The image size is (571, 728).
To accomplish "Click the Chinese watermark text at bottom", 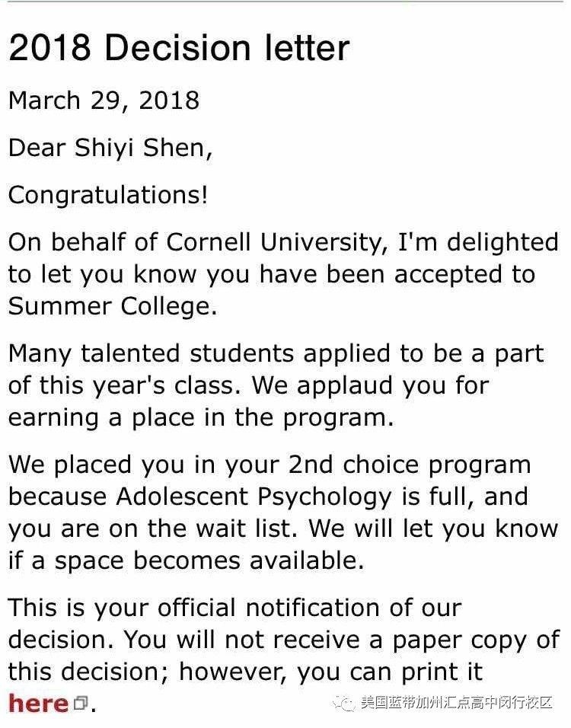I will pos(457,702).
